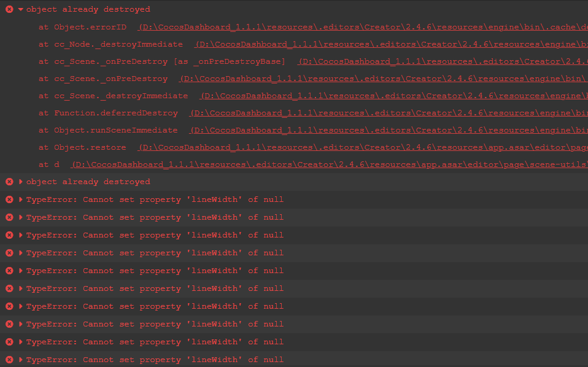Viewport: 588px width, 367px height.
Task: Click the red error icon of the topmost TypeError entry
Action: pos(9,199)
